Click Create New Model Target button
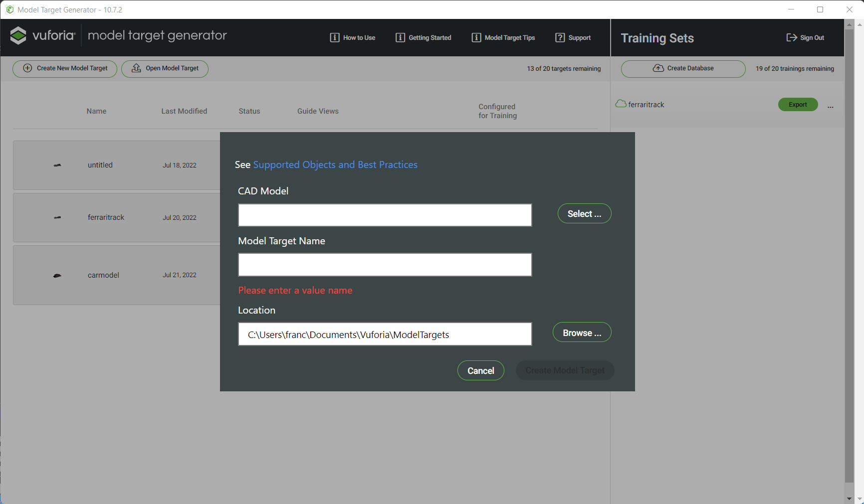Viewport: 864px width, 504px height. (x=65, y=69)
